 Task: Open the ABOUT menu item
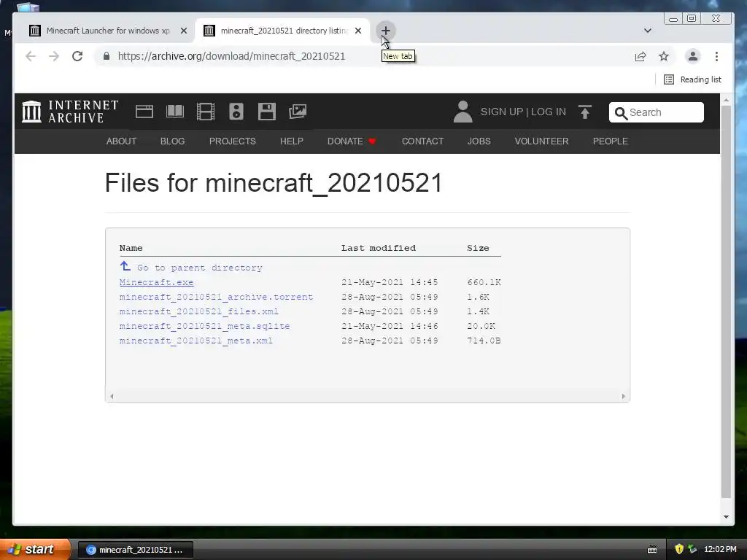click(x=122, y=141)
